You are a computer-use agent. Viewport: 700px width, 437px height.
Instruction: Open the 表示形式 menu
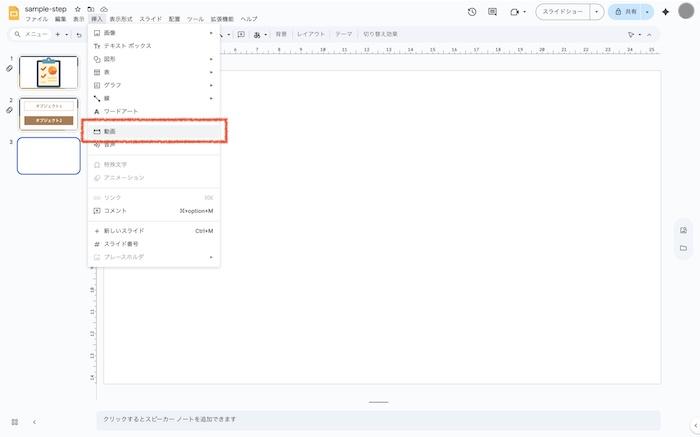coord(121,19)
